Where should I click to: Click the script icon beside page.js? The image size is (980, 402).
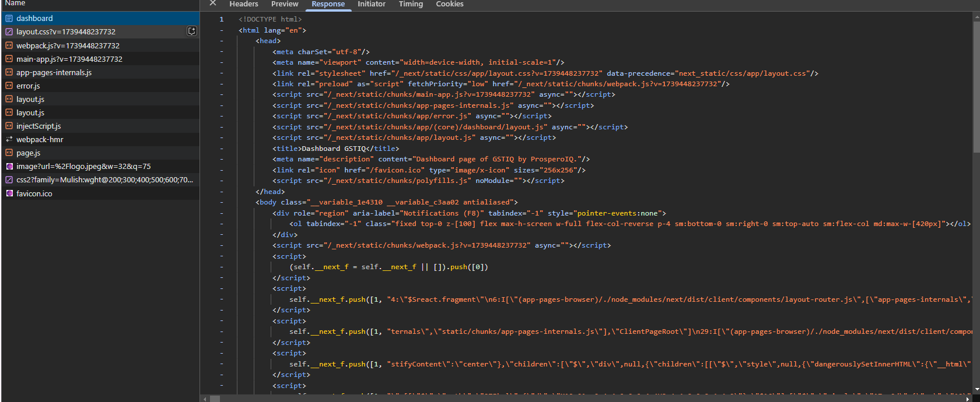tap(9, 153)
